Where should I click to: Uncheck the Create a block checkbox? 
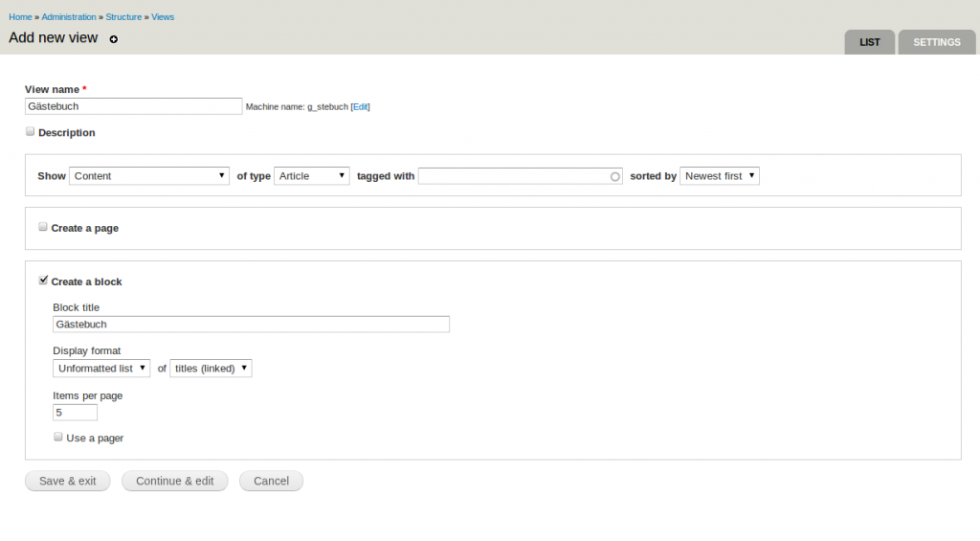click(43, 281)
